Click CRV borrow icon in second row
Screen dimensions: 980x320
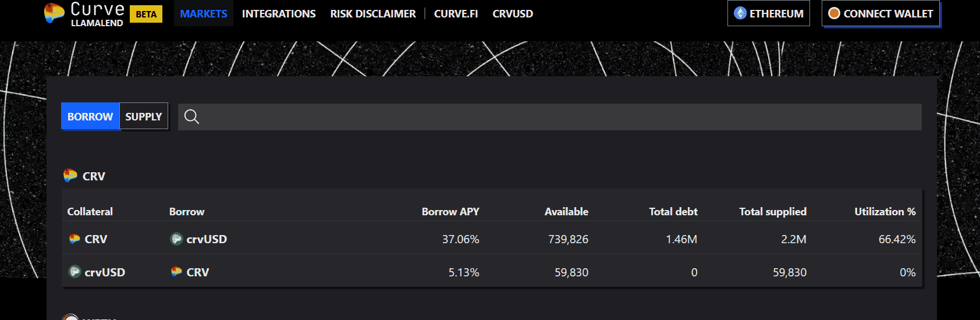[176, 272]
